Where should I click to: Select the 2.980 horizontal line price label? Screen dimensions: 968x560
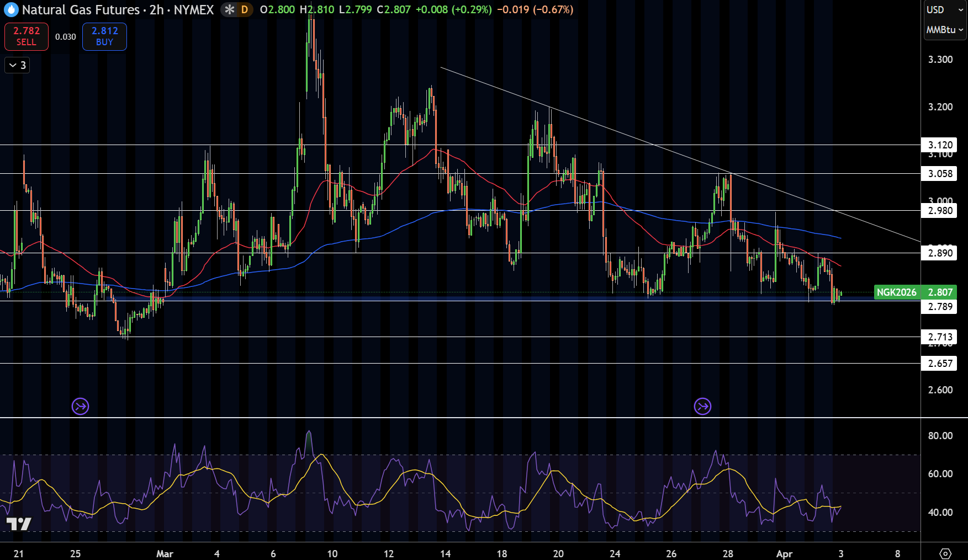click(x=939, y=211)
